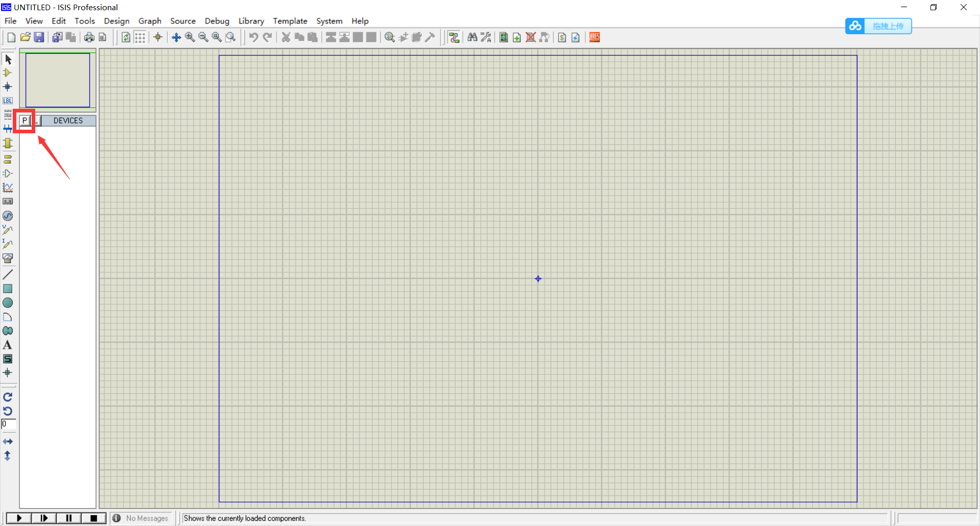Toggle false origin crosshair
This screenshot has height=526, width=980.
coord(158,37)
